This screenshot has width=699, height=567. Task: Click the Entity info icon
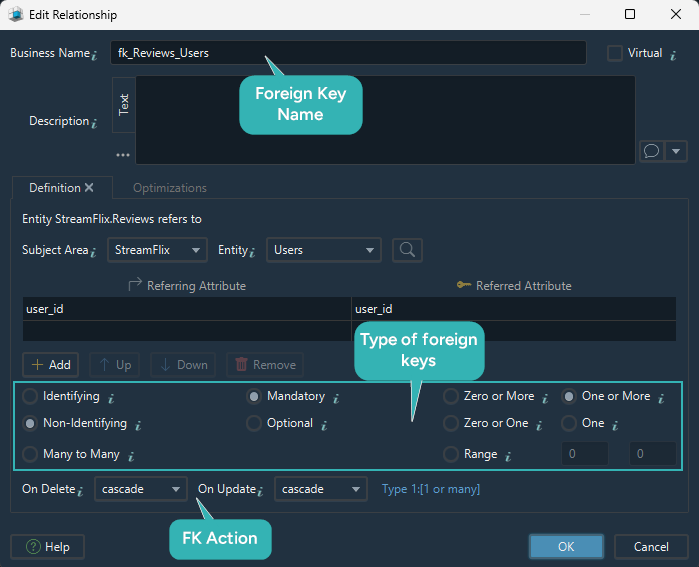(252, 252)
